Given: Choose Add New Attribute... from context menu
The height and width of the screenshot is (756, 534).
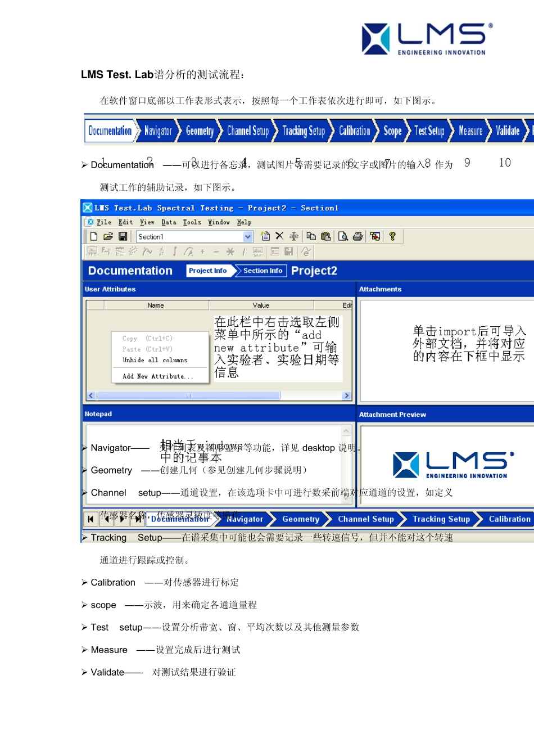Looking at the screenshot, I should point(158,376).
